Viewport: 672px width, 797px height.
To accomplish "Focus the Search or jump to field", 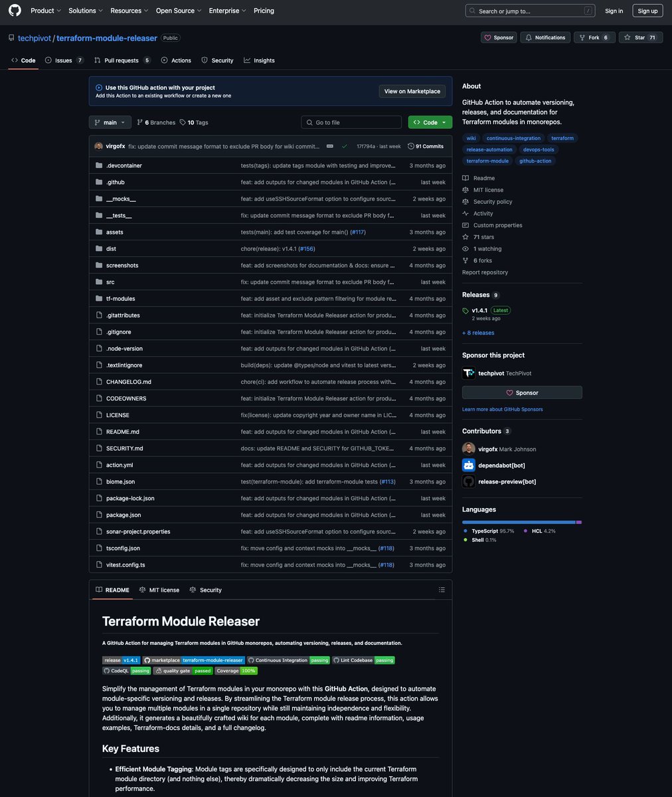I will [x=530, y=11].
